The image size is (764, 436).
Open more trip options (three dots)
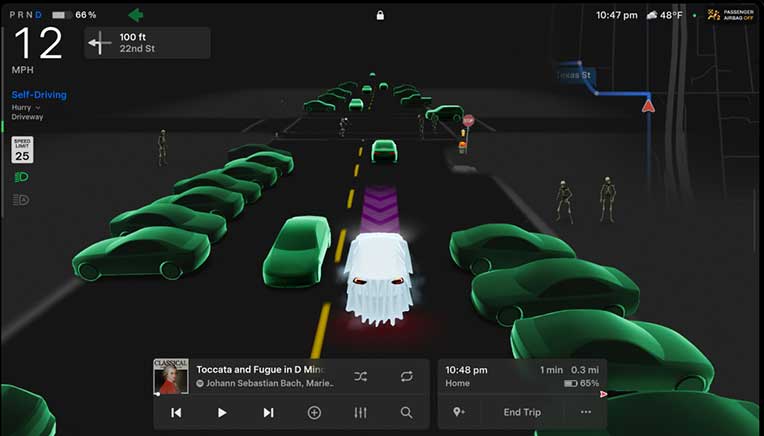pos(586,412)
